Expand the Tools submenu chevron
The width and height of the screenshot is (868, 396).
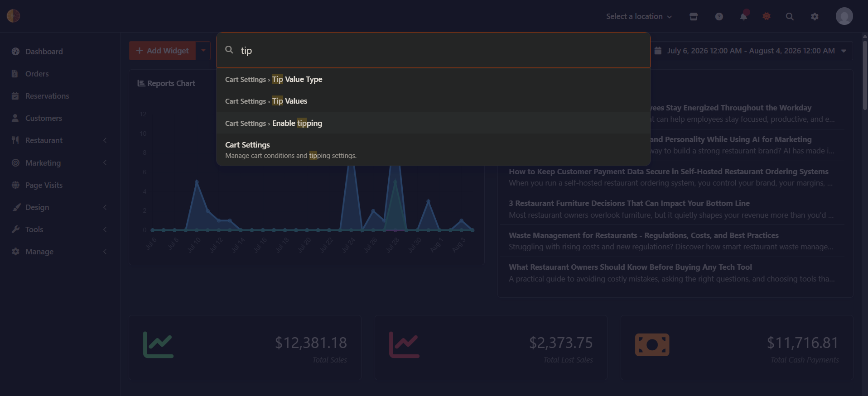coord(105,229)
